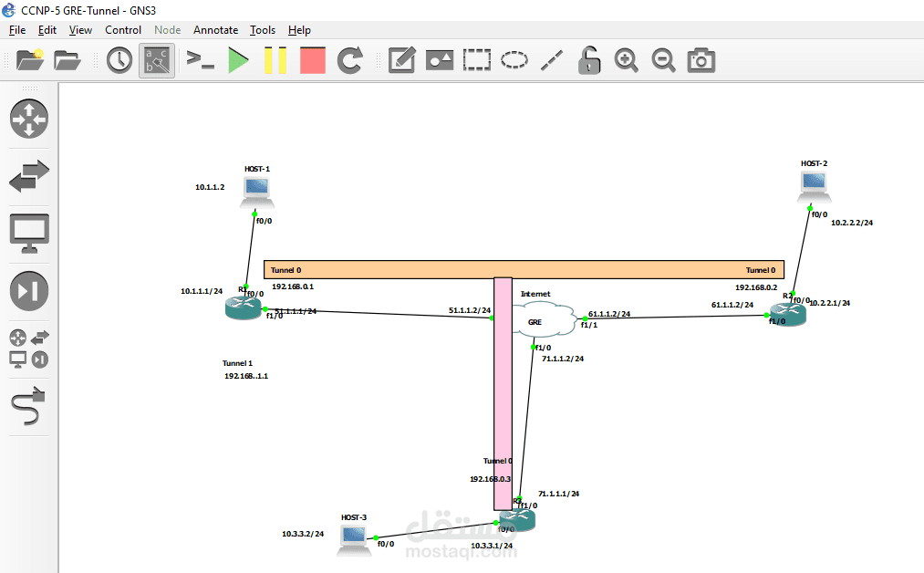Take a screenshot with the camera icon
This screenshot has height=573, width=924.
point(701,60)
